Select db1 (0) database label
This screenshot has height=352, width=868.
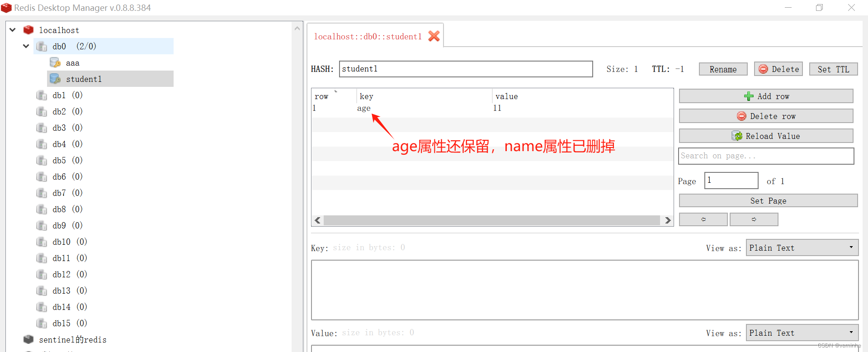point(67,95)
